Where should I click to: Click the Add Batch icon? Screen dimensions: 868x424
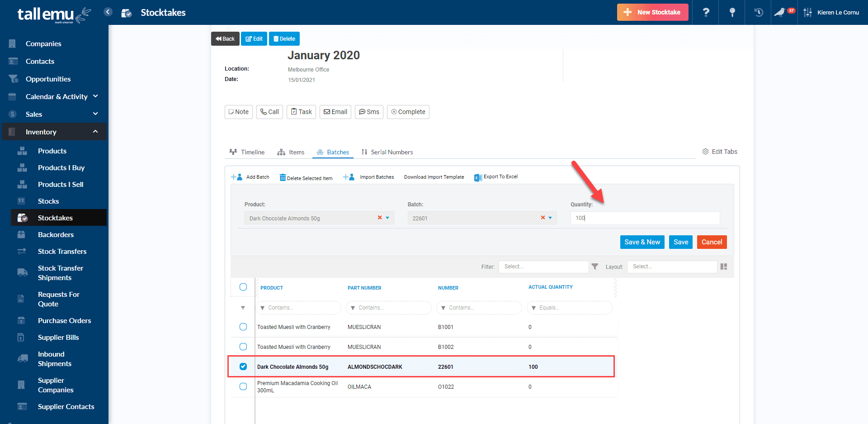coord(236,177)
